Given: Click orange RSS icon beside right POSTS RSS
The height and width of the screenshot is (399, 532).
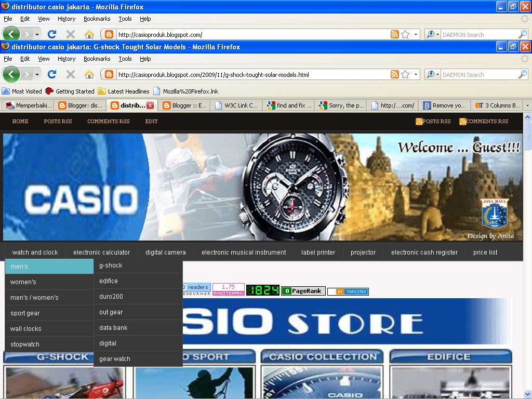Looking at the screenshot, I should click(419, 122).
